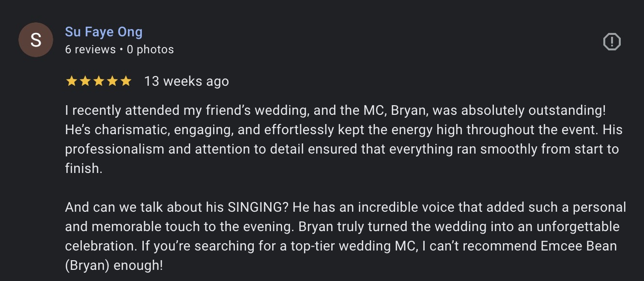644x281 pixels.
Task: Click the word "professionalism" in the review
Action: 115,149
